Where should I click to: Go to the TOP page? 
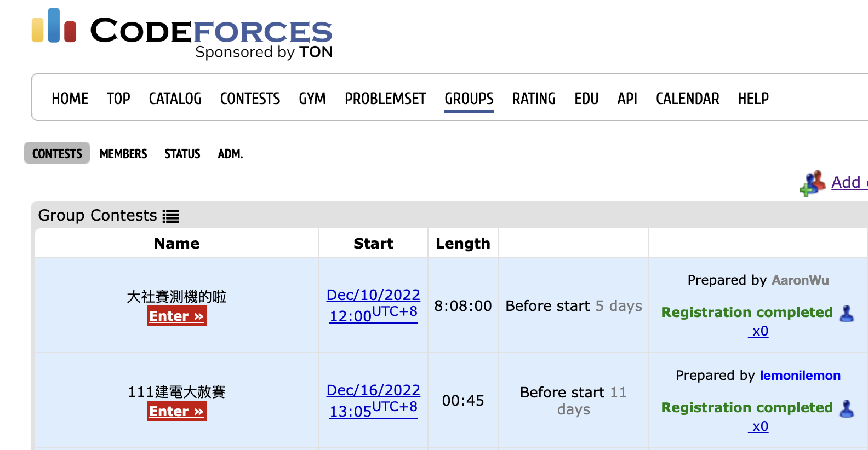[x=118, y=99]
